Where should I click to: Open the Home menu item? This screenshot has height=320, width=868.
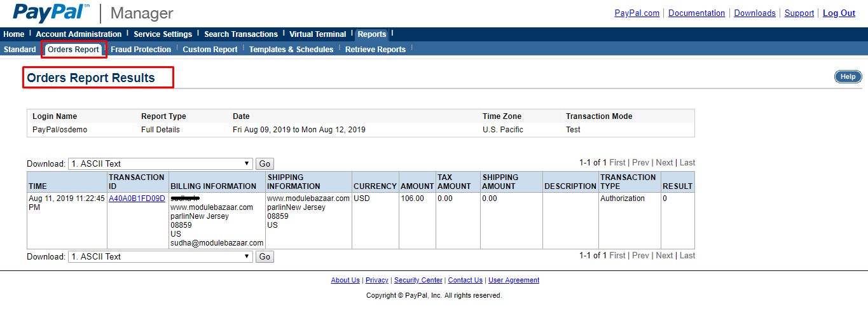click(14, 34)
